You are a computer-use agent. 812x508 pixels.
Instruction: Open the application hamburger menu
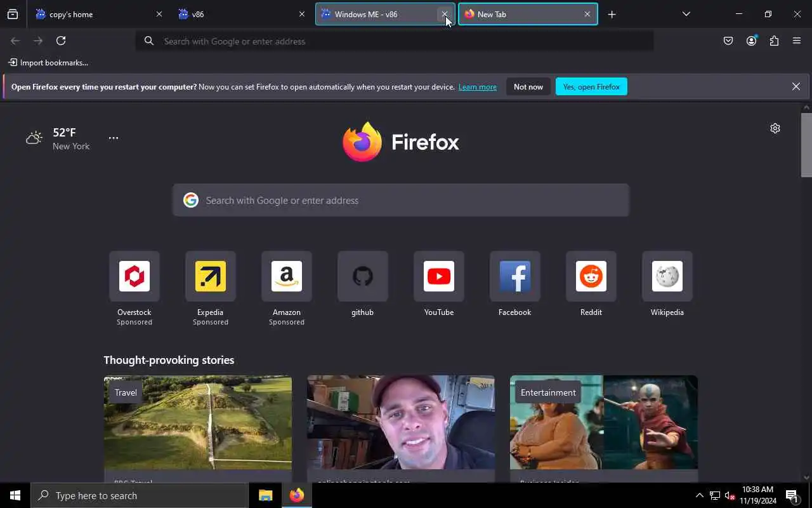797,41
